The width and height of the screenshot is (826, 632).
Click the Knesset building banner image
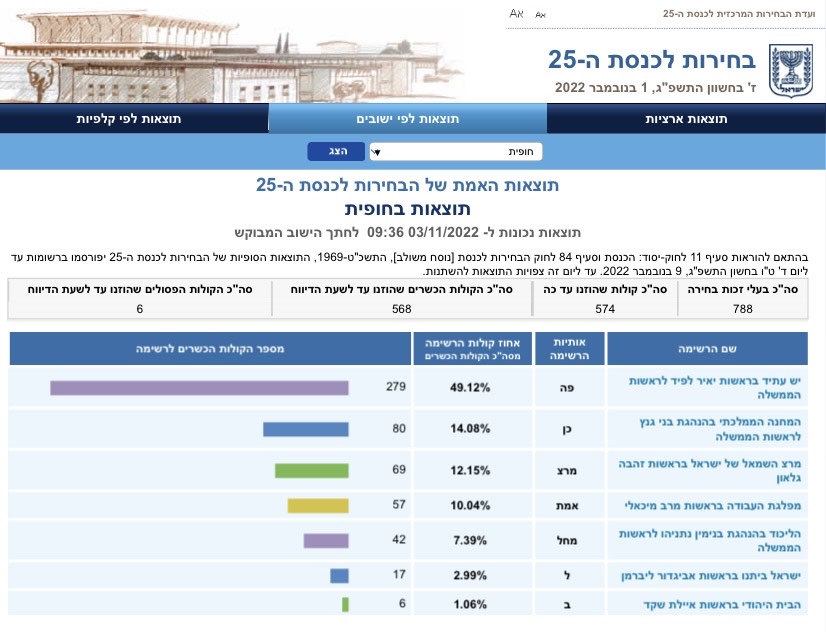click(250, 50)
